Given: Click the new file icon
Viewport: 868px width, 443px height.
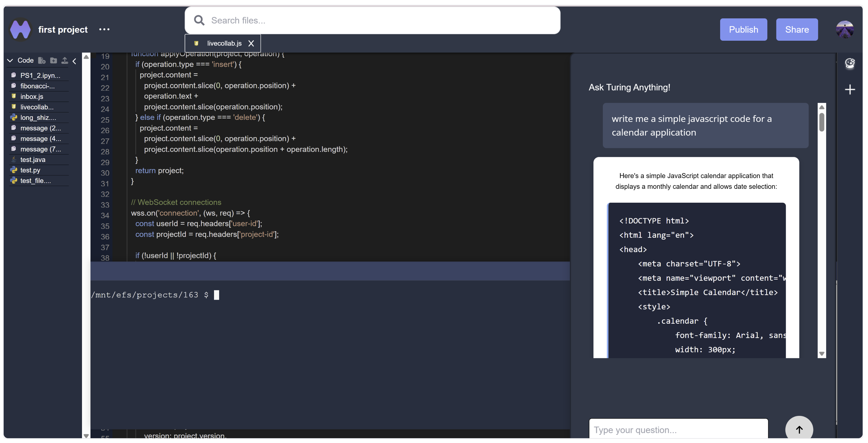Looking at the screenshot, I should (42, 60).
